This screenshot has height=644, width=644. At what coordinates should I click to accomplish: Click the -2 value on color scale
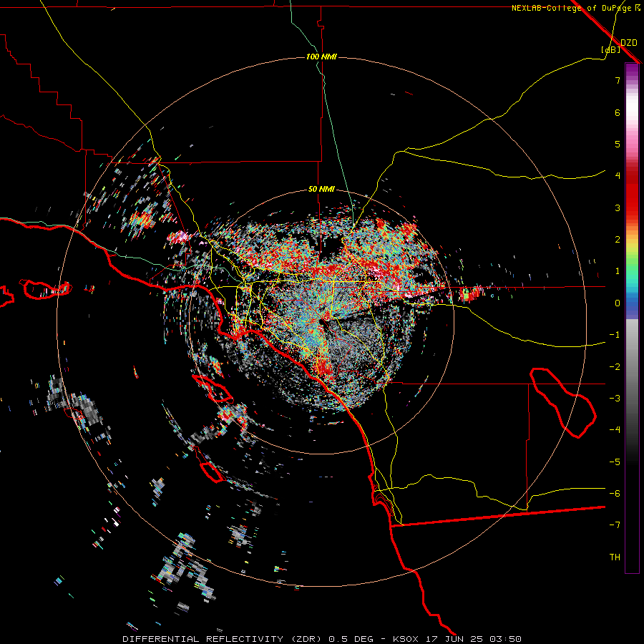(x=615, y=367)
